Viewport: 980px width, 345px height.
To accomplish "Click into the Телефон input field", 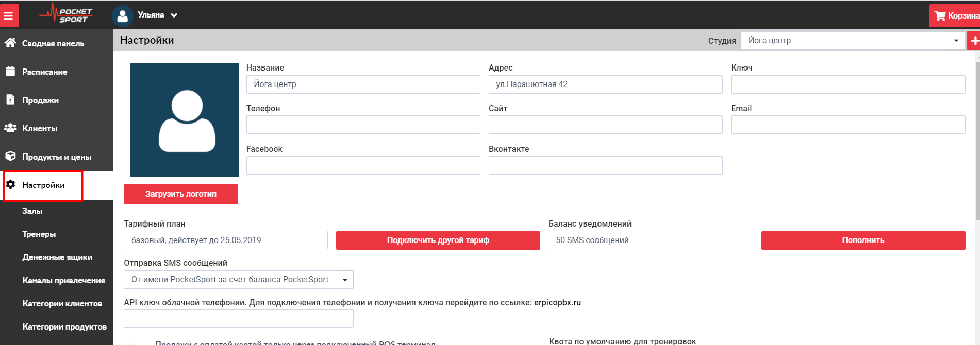I will point(363,125).
